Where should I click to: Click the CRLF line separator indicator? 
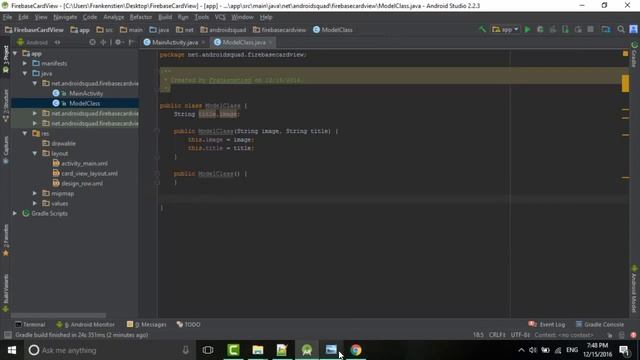pyautogui.click(x=497, y=335)
